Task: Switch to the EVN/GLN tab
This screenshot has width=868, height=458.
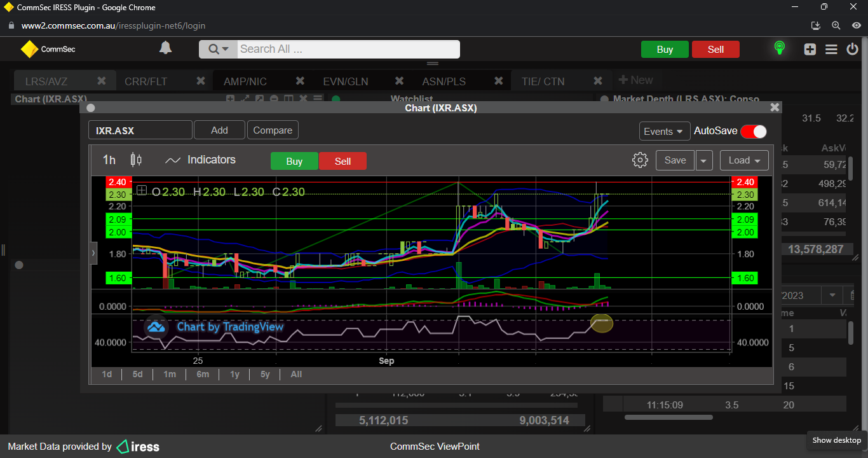Action: [x=345, y=81]
